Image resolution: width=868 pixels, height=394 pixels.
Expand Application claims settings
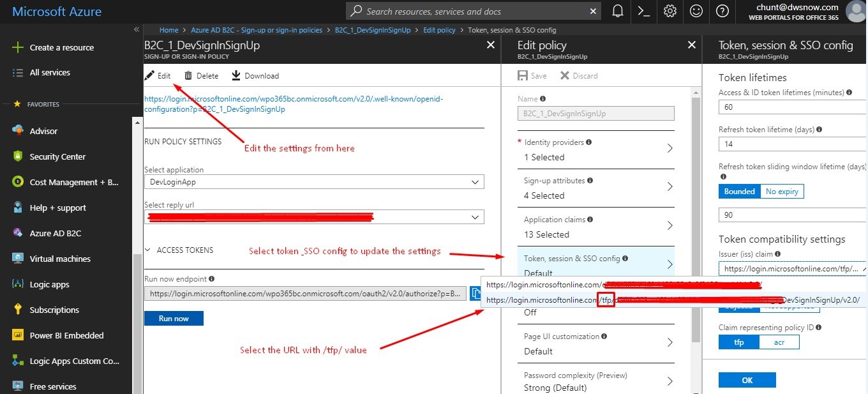point(596,227)
